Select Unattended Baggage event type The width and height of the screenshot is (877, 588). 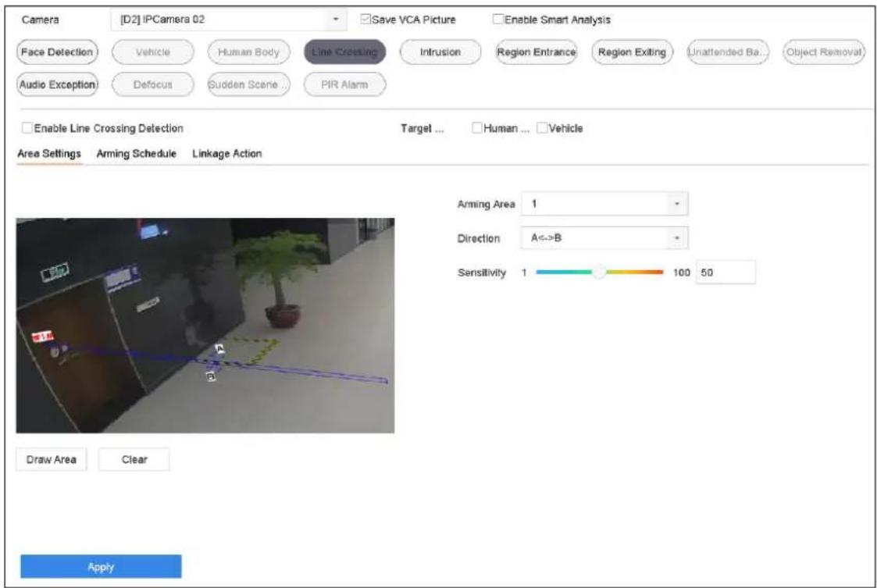pyautogui.click(x=728, y=52)
